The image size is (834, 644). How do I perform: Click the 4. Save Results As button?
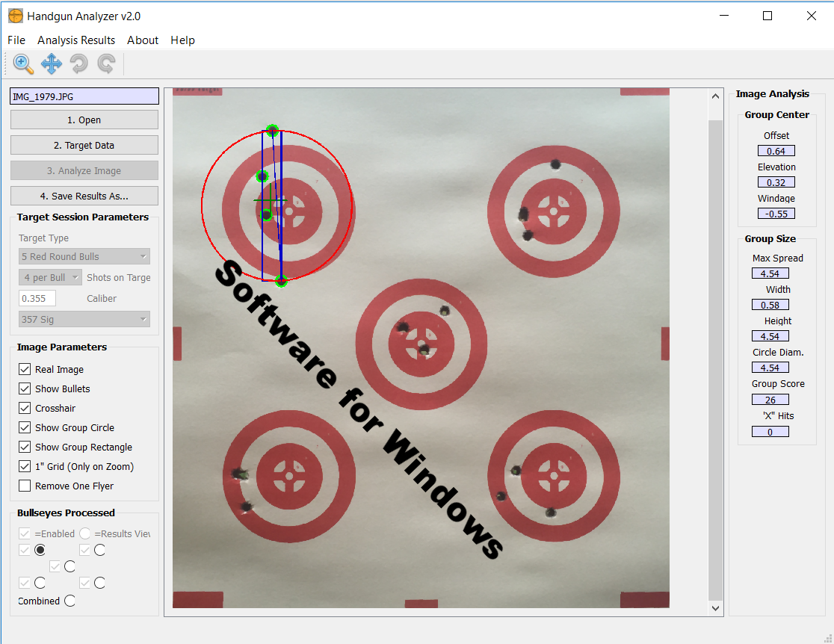pos(84,195)
